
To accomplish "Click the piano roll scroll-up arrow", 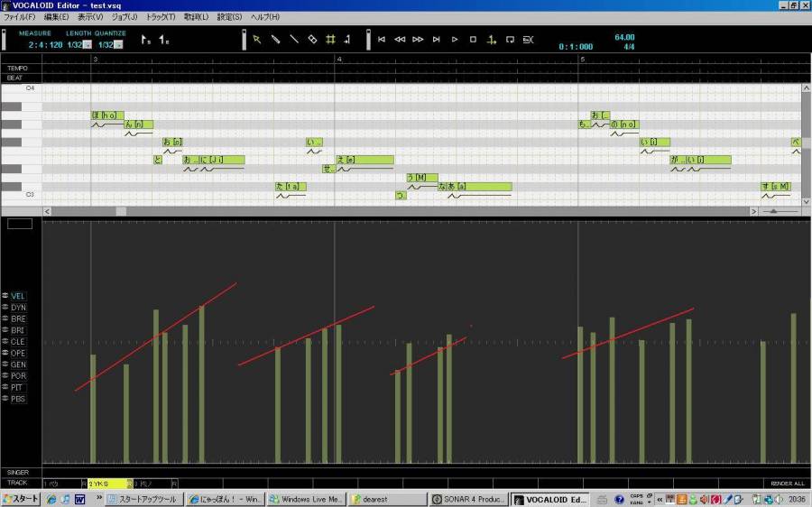I will point(806,88).
